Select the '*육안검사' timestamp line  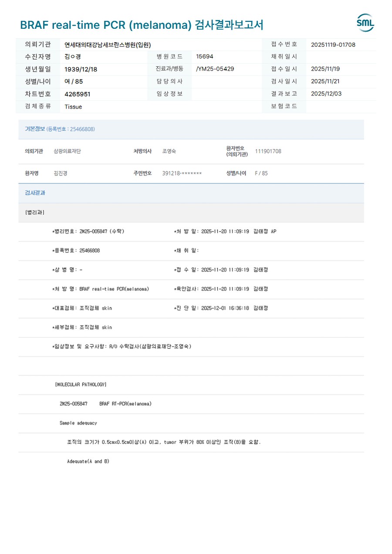[221, 289]
